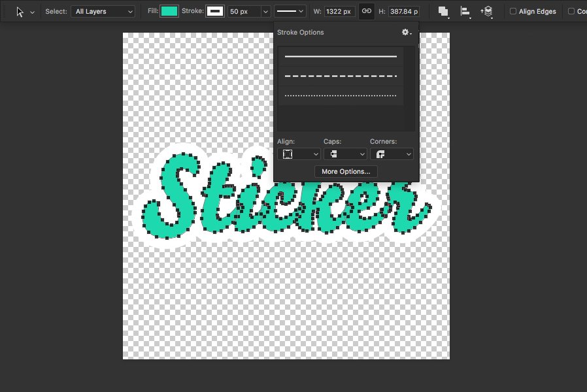Open the Path arrangement layers icon
This screenshot has height=392, width=587.
point(487,12)
